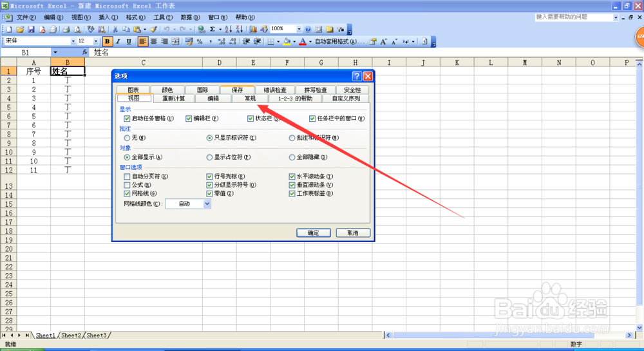Select the 无 comments radio button
644x351 pixels.
(x=127, y=138)
